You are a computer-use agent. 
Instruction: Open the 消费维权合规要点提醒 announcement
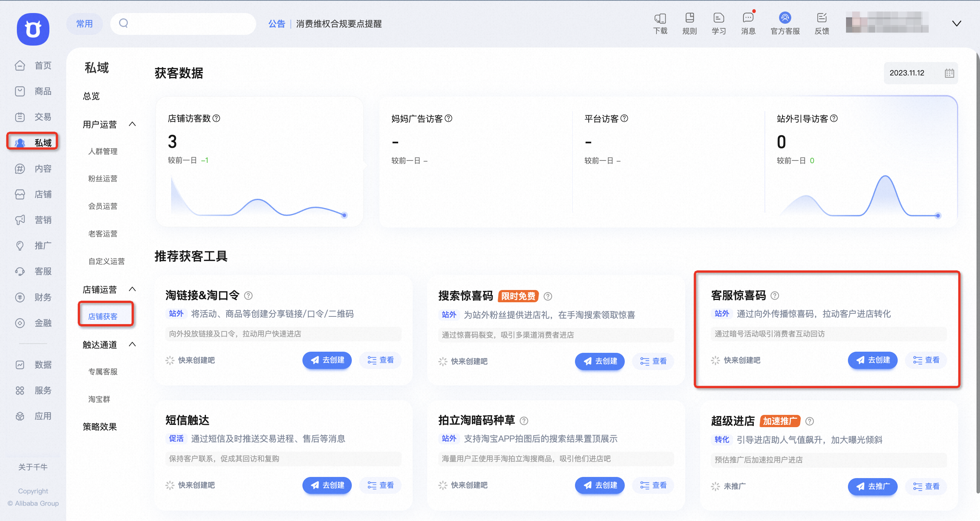coord(339,24)
